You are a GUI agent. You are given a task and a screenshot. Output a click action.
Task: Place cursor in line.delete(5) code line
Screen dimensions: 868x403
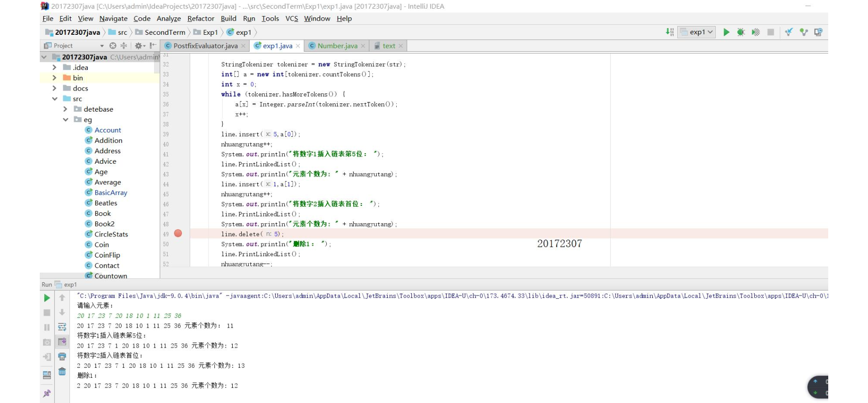pyautogui.click(x=252, y=234)
